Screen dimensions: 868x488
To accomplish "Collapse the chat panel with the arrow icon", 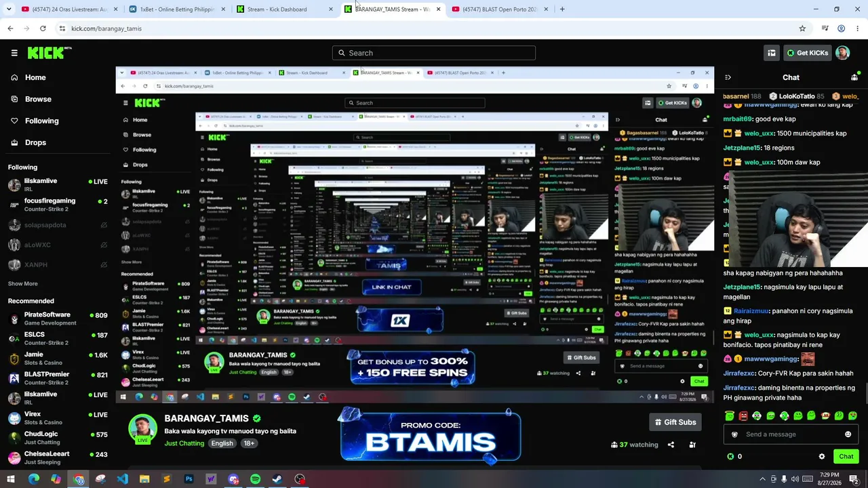I will (x=728, y=77).
